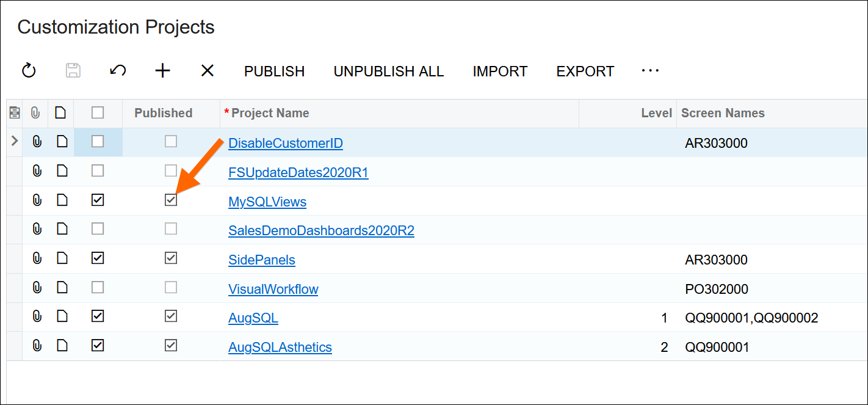This screenshot has height=405, width=868.
Task: Click the grid column configurator header icon
Action: click(x=15, y=113)
